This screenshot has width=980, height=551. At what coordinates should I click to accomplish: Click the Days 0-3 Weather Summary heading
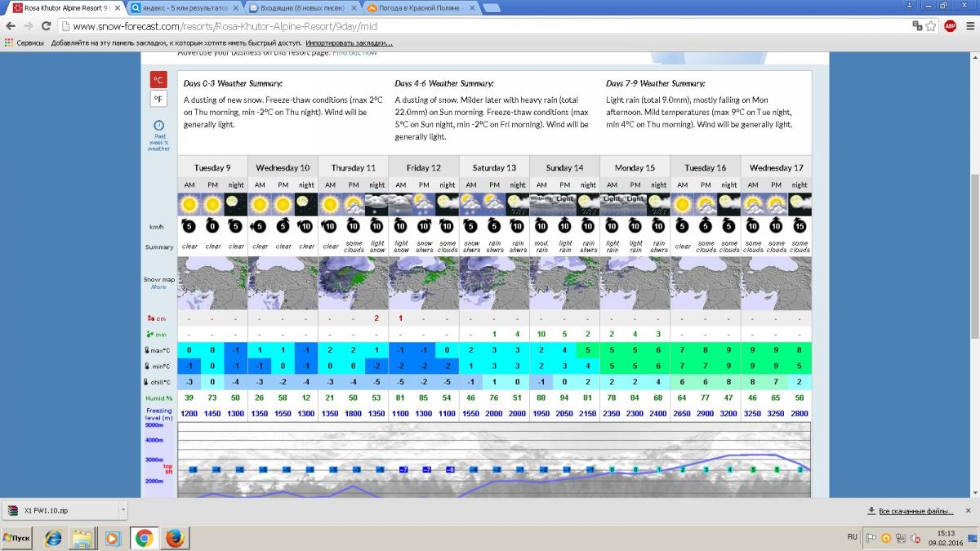point(233,83)
